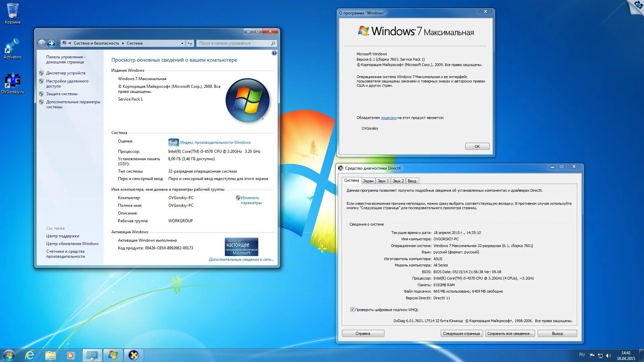Click the 5,9 performance index badge

pos(173,142)
